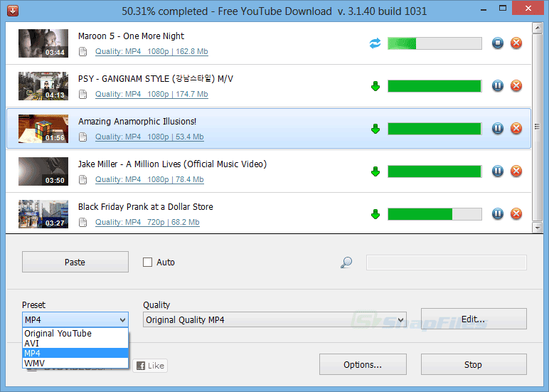
Task: Open quality link MP4 720p 68.2 Mb
Action: tap(147, 223)
